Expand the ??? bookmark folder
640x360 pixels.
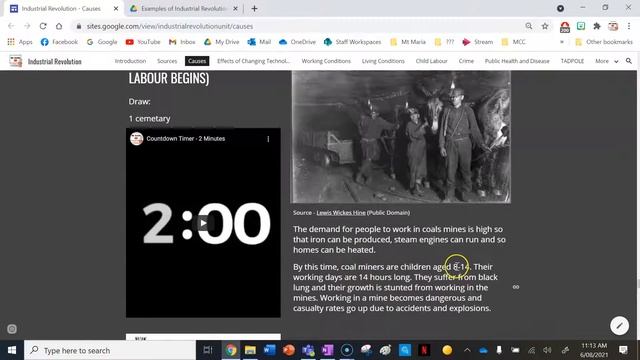click(444, 42)
